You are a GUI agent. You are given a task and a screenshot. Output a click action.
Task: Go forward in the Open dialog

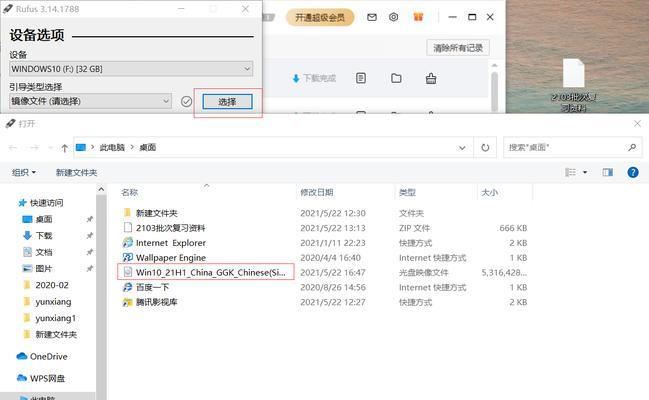point(34,147)
